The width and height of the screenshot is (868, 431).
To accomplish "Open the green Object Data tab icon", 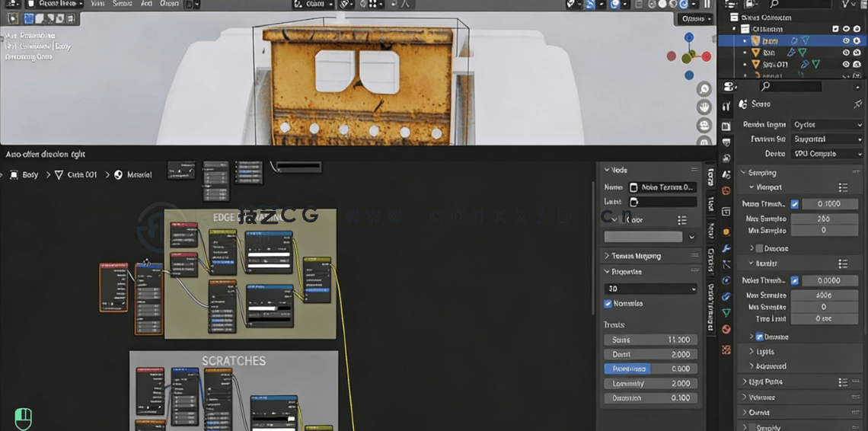I will coord(726,312).
